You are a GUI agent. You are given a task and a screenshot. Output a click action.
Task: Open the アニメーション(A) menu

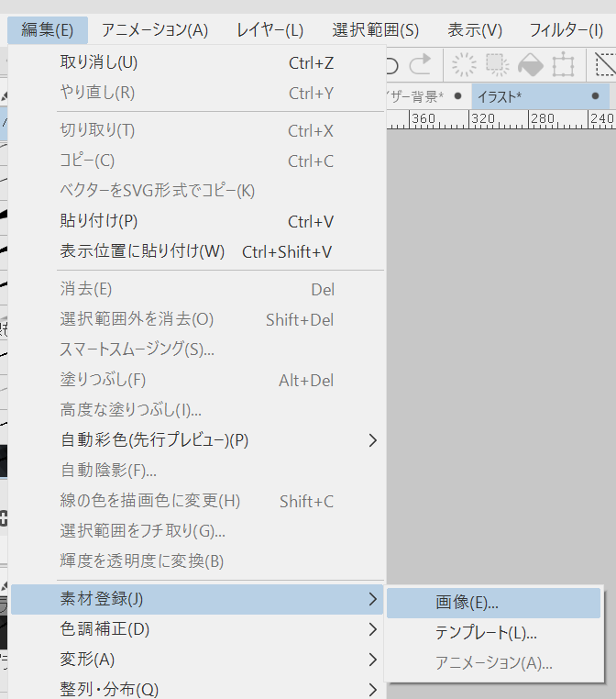(x=155, y=30)
